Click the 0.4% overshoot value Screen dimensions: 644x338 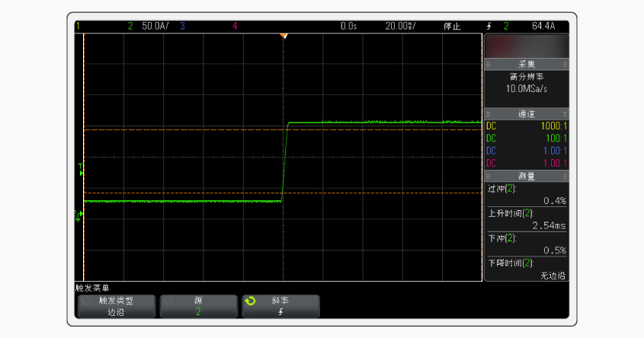point(555,201)
